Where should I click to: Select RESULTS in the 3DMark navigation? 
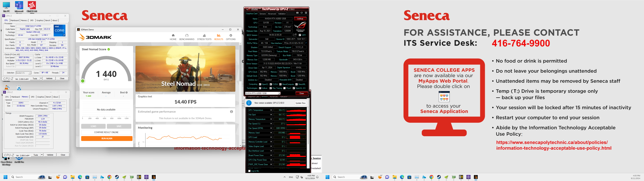[x=219, y=37]
